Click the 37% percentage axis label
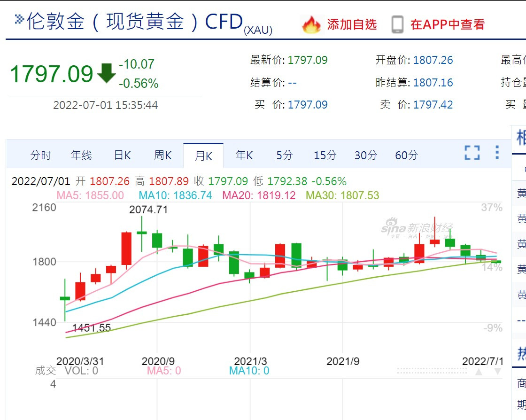 [x=491, y=208]
